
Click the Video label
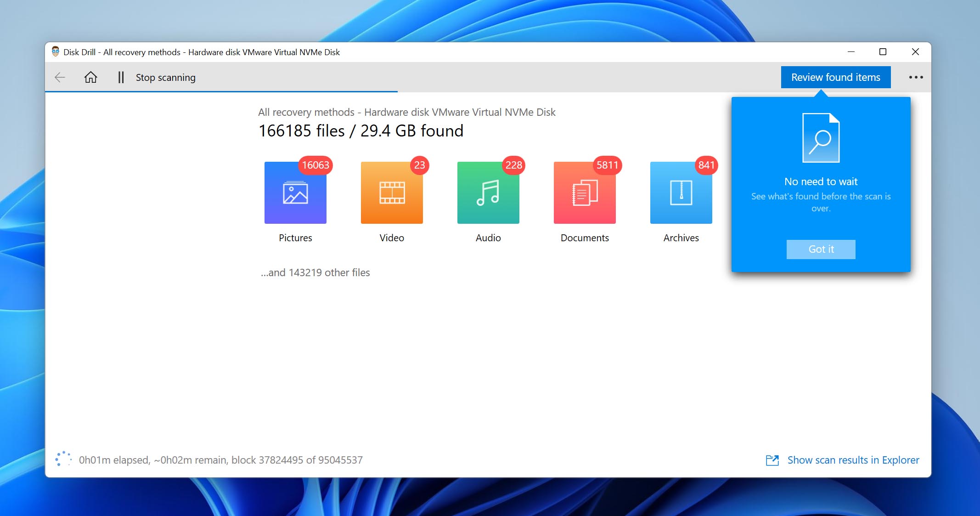[x=392, y=238]
